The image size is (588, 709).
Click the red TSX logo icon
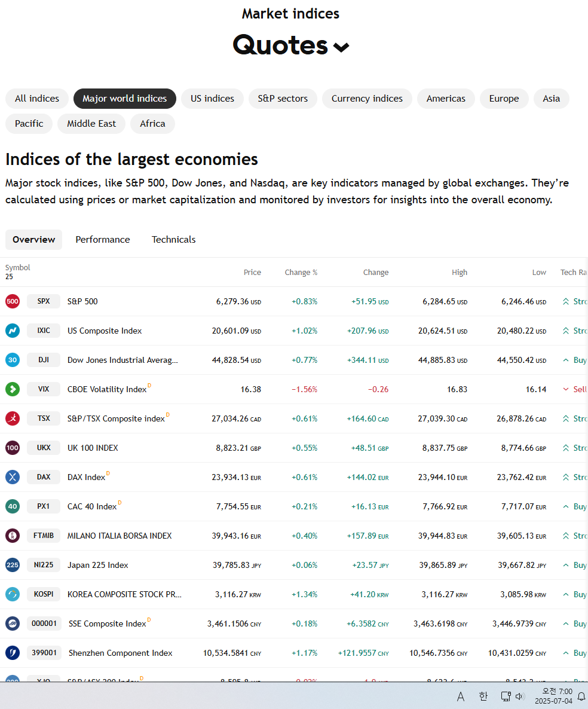pos(13,418)
